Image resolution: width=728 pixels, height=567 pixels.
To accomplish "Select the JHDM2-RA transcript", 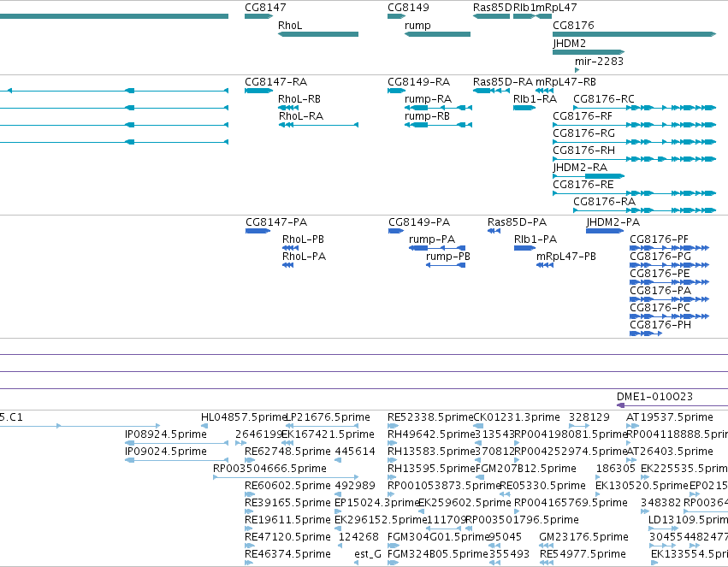I will (x=589, y=176).
